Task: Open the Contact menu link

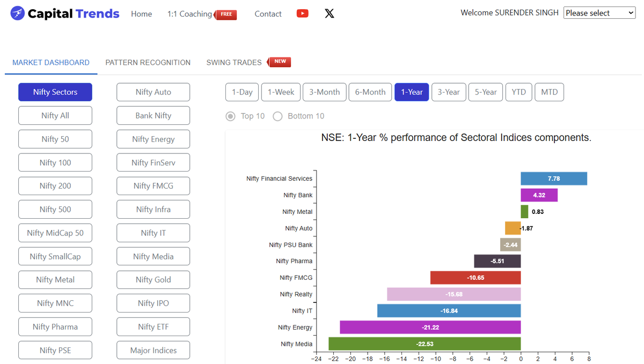Action: 268,14
